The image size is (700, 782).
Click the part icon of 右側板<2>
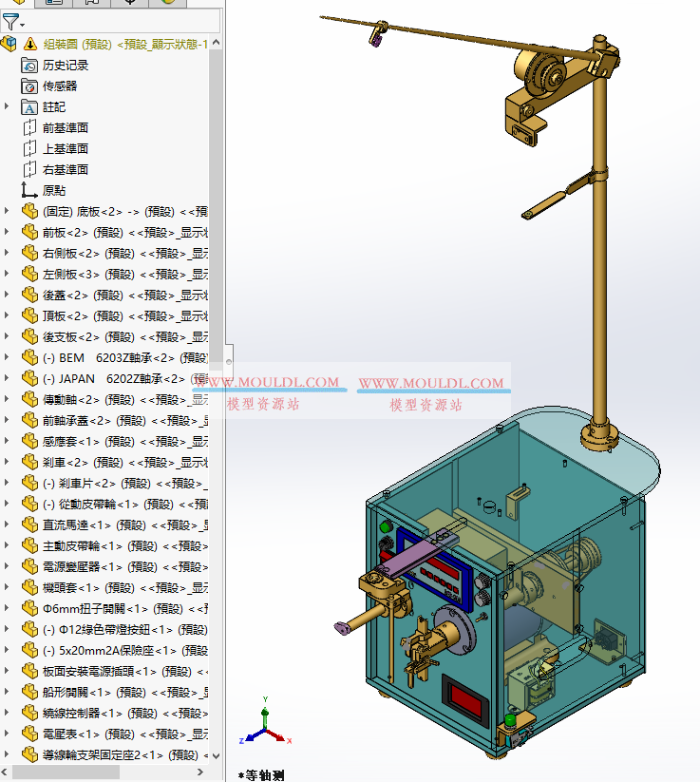29,254
